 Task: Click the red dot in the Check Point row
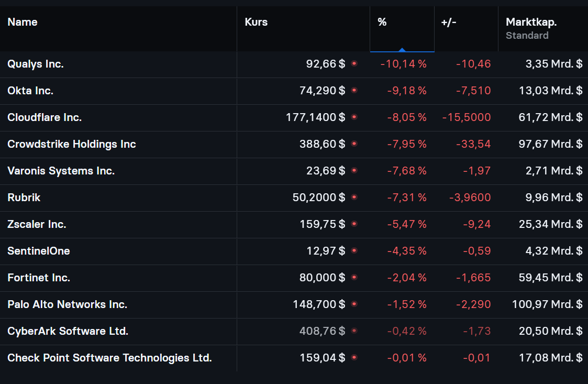point(354,357)
